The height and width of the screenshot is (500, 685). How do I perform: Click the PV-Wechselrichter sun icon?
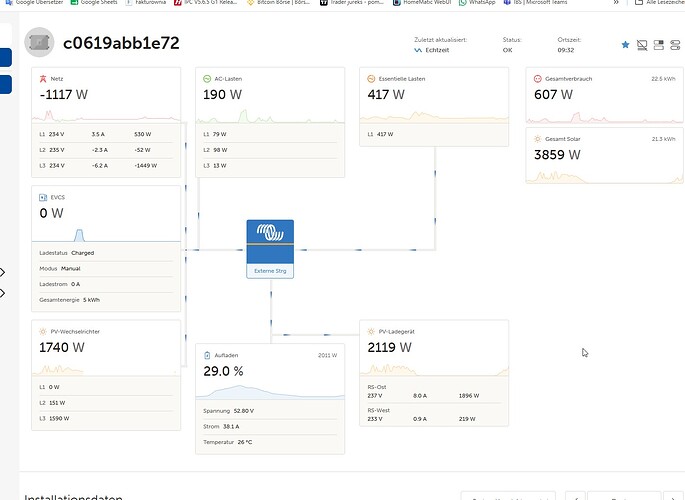tap(43, 331)
